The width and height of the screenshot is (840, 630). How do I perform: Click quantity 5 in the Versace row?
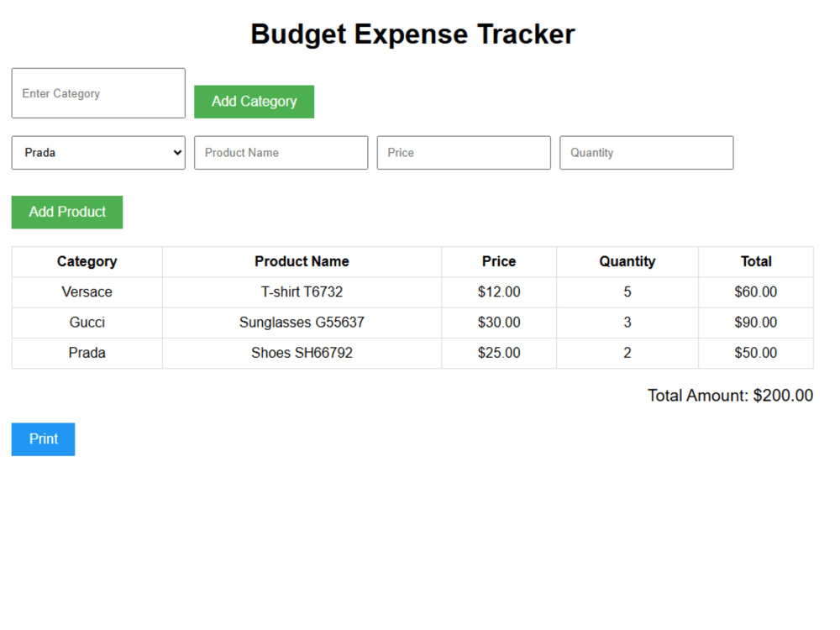tap(627, 292)
